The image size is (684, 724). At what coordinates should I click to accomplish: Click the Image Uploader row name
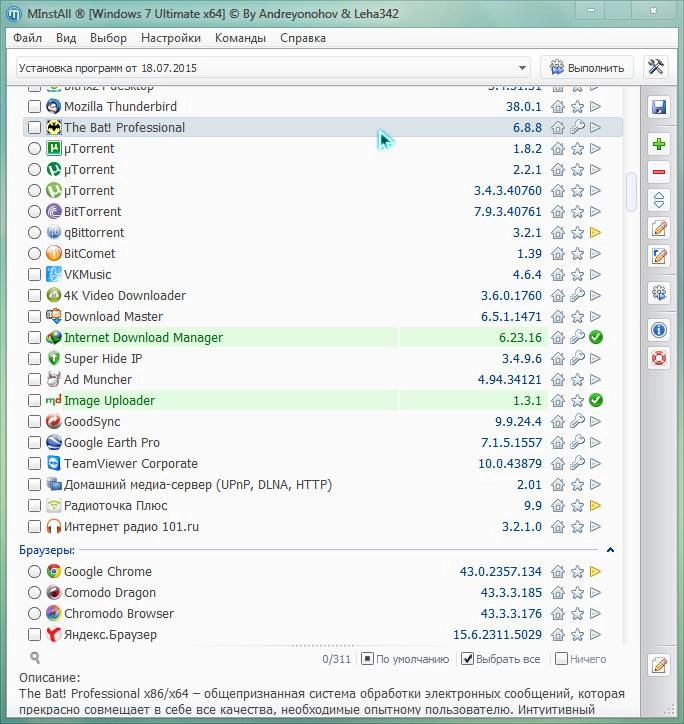point(109,400)
